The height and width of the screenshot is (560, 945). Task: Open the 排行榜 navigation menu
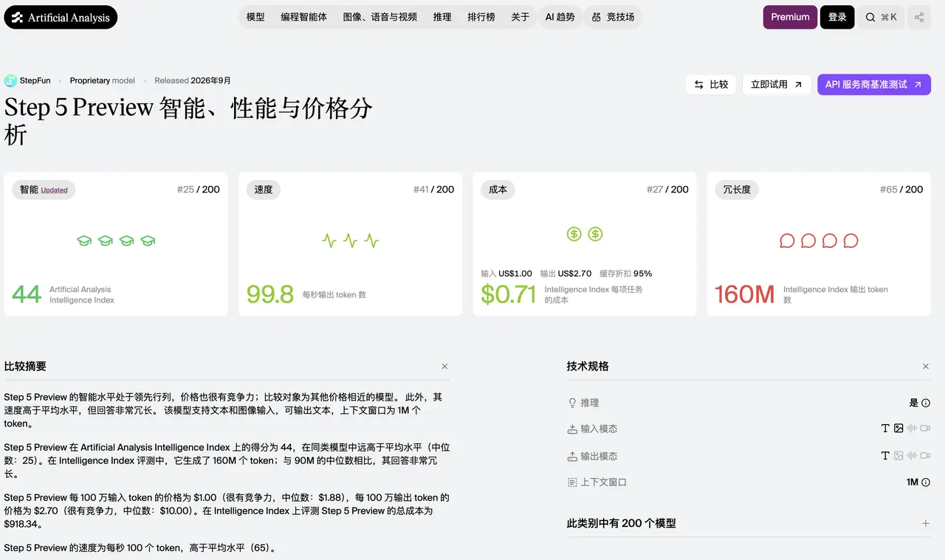point(481,17)
